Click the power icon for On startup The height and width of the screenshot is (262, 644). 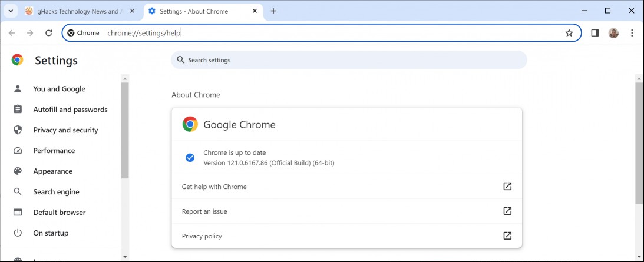click(18, 233)
